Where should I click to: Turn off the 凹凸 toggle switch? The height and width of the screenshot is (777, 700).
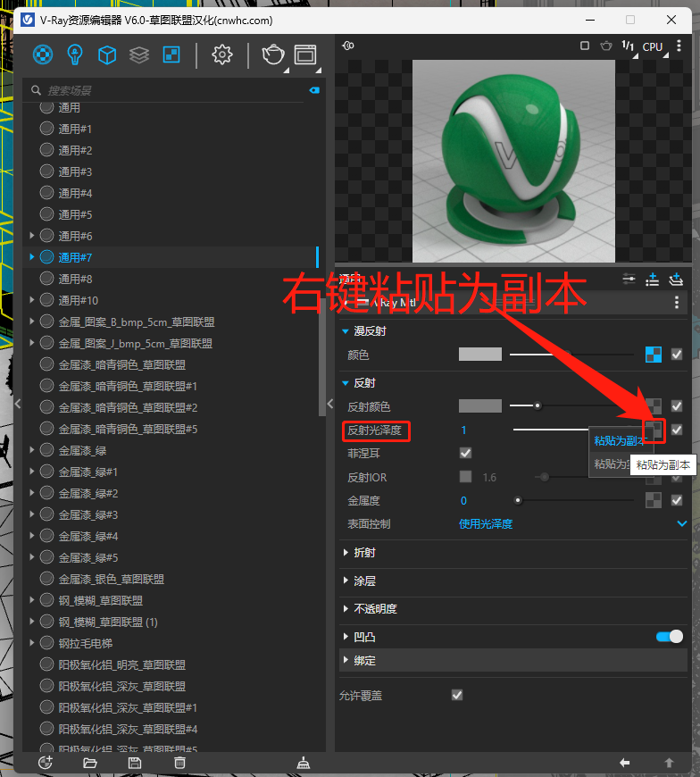(670, 636)
